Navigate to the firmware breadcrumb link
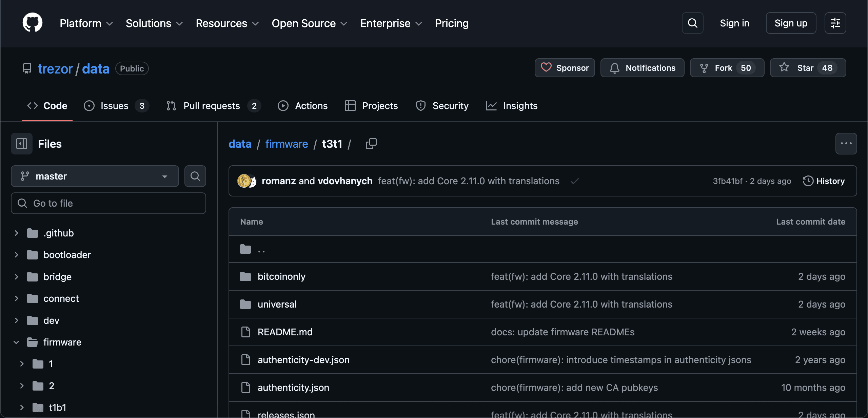This screenshot has width=868, height=418. pos(286,144)
